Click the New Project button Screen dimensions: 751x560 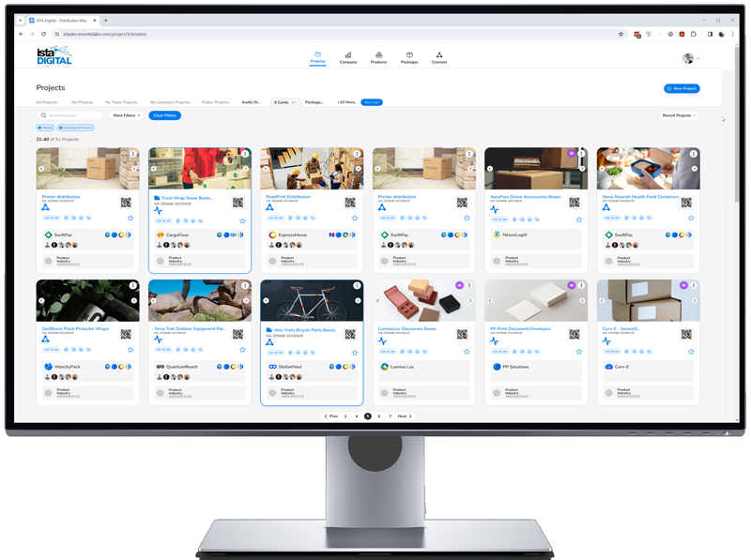tap(682, 88)
